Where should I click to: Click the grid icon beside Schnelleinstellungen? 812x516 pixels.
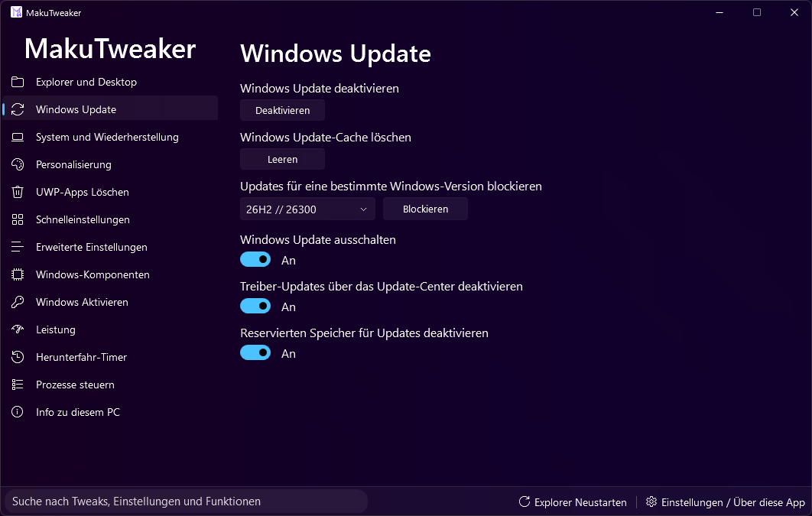coord(18,219)
